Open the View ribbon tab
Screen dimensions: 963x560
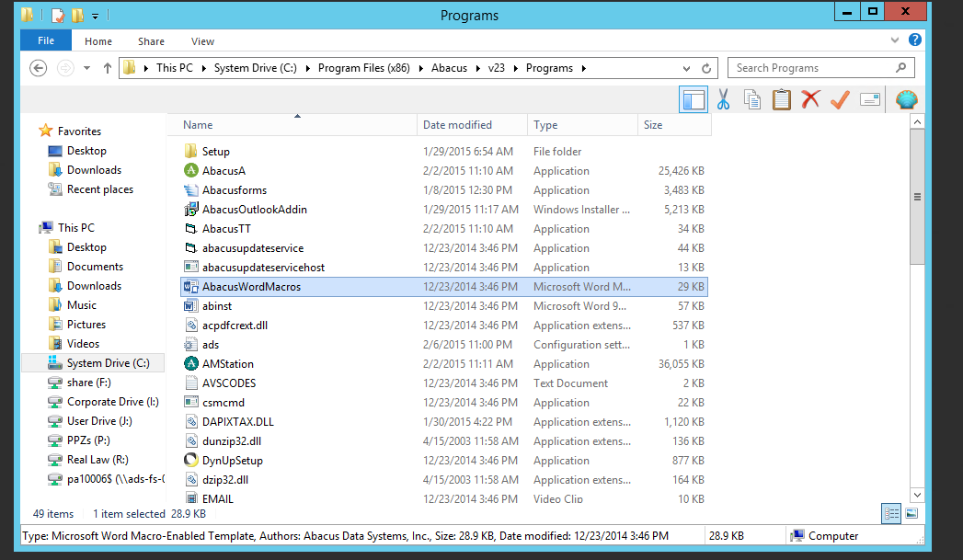(x=202, y=41)
